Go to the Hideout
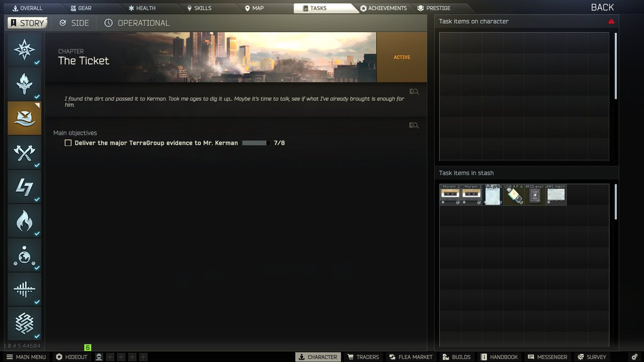 pos(71,357)
